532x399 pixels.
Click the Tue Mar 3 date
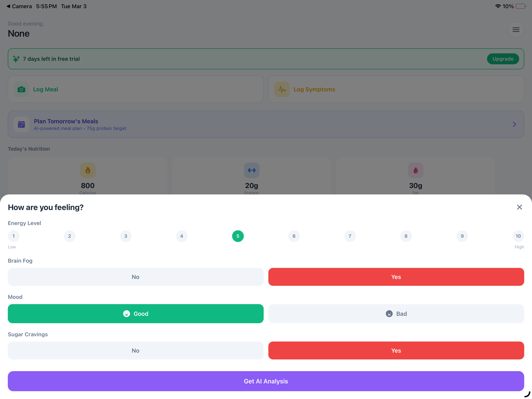74,6
